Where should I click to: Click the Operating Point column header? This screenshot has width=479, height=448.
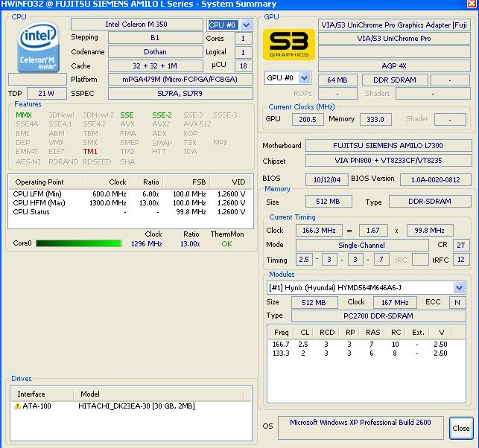(x=46, y=182)
